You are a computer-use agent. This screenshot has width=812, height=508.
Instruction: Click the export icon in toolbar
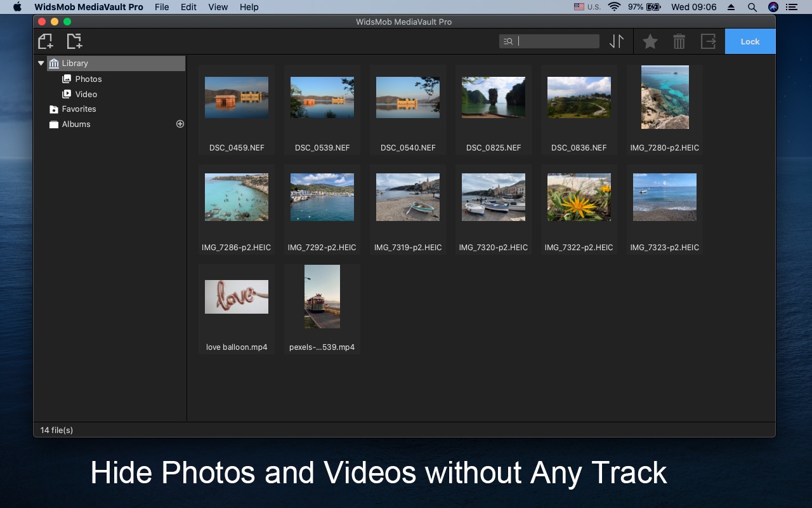[x=708, y=41]
